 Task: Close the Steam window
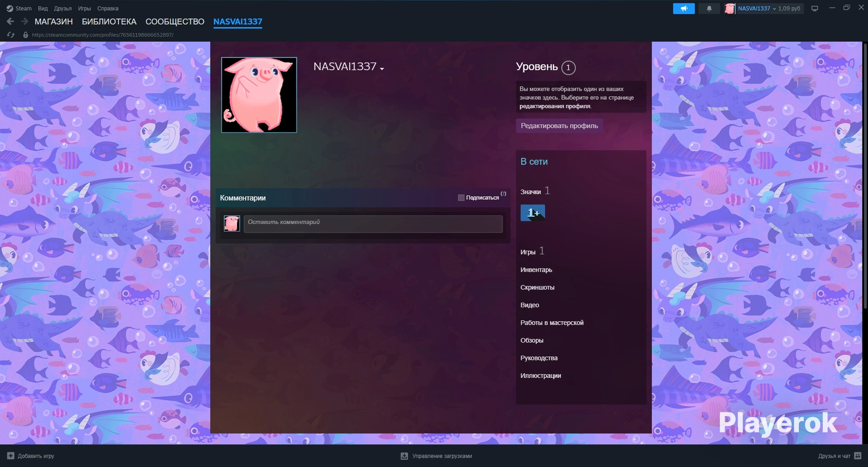click(861, 8)
